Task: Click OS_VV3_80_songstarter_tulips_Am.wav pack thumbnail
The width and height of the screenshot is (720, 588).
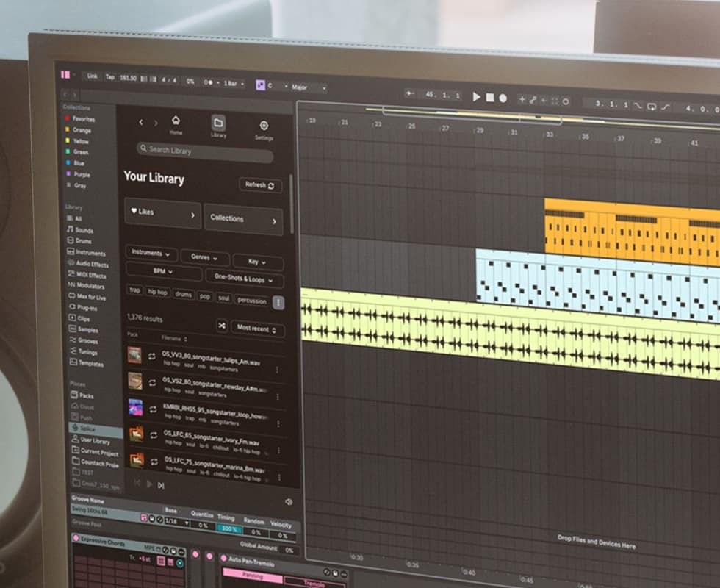Action: click(134, 355)
